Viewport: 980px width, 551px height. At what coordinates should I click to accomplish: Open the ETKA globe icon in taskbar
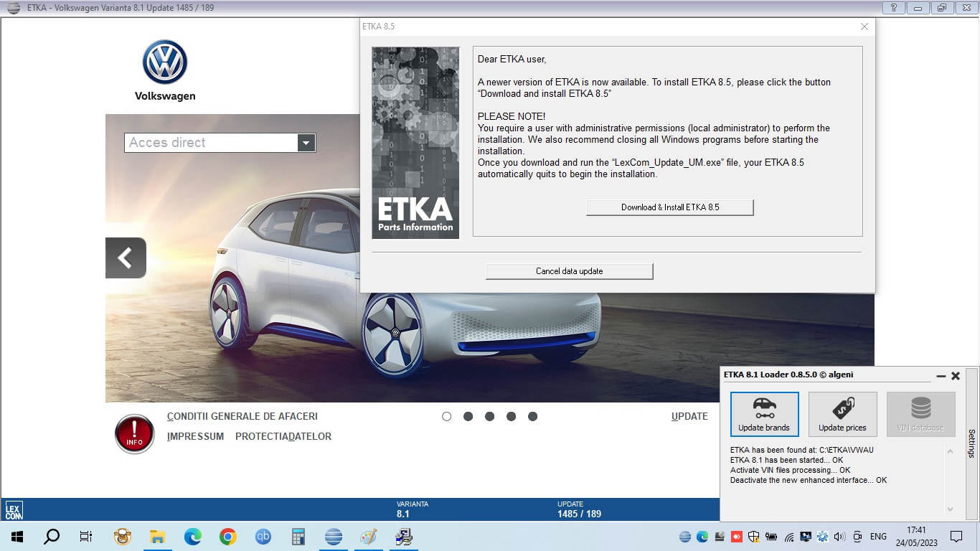point(334,536)
